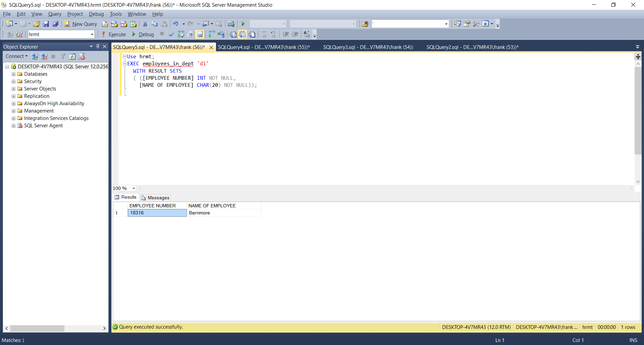Click the Cut scissors icon
Viewport: 644px width, 345px height.
coord(145,24)
